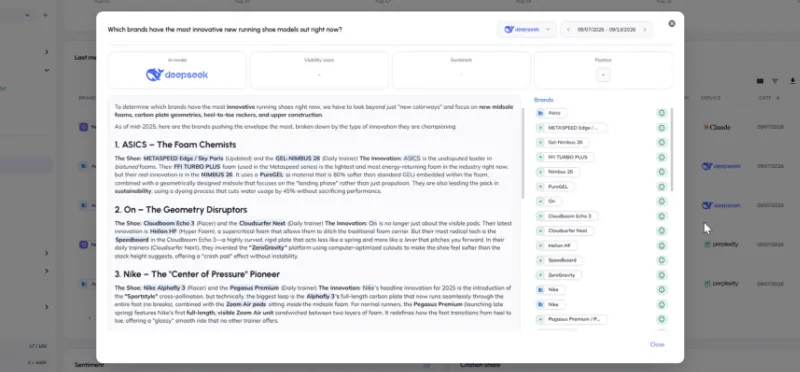The image size is (800, 372).
Task: Select the Pegasus Premium chip label
Action: tap(574, 319)
